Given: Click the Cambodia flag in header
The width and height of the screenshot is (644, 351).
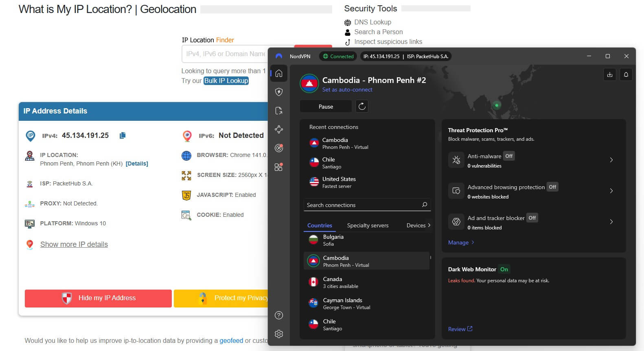Looking at the screenshot, I should click(309, 83).
